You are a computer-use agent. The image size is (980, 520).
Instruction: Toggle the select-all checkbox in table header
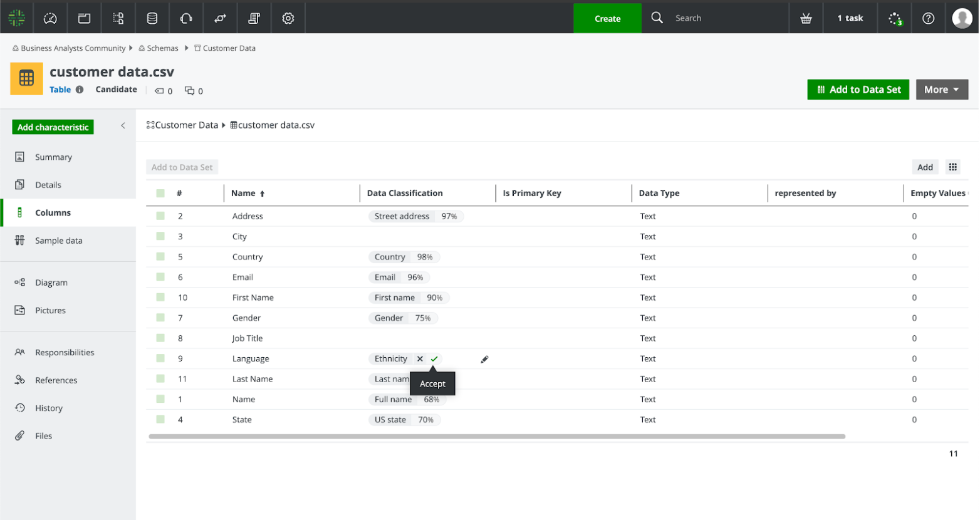pos(160,193)
